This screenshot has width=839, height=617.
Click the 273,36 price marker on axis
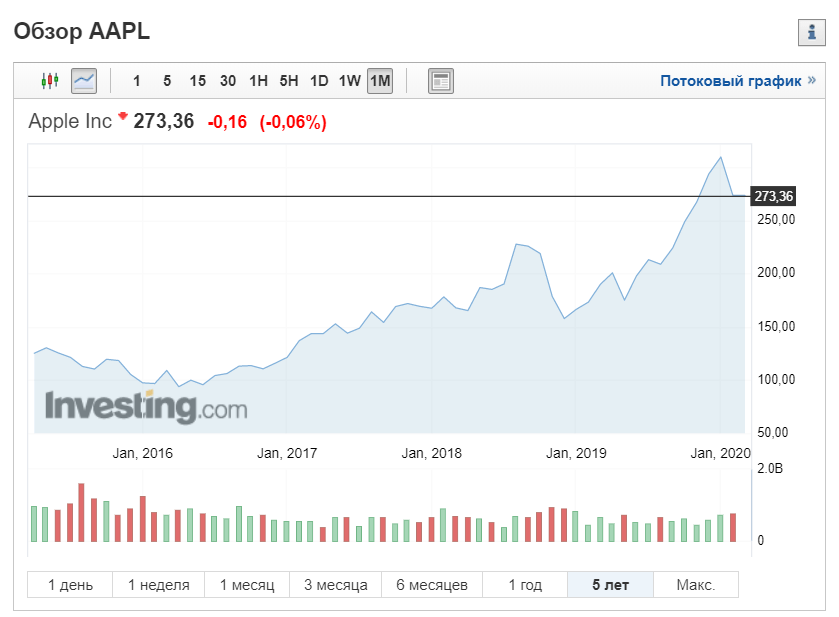coord(773,196)
